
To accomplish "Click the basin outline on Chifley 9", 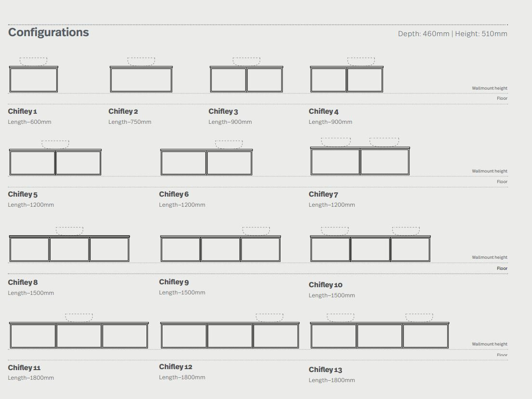I will pyautogui.click(x=256, y=231).
